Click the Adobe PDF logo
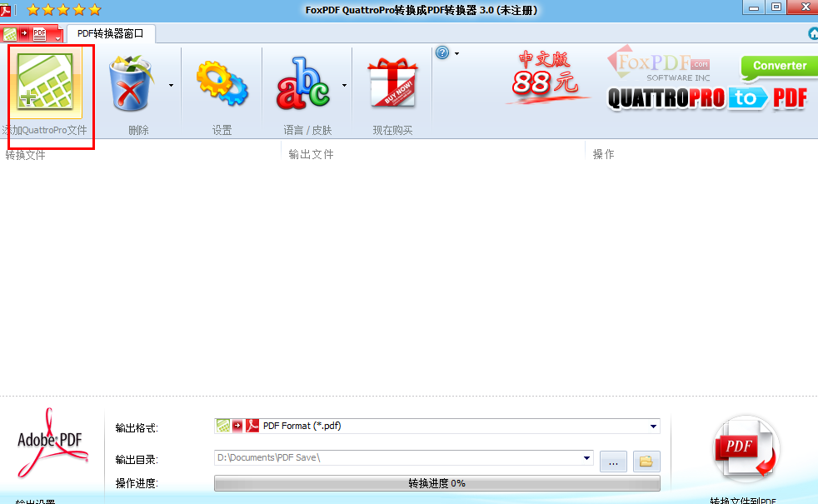Screen dimensions: 818x504 pos(52,442)
